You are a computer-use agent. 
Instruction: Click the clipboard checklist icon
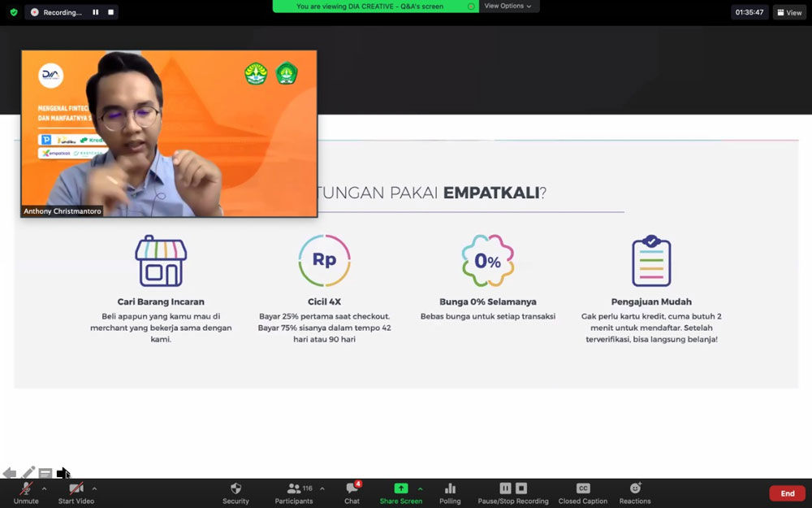coord(651,260)
